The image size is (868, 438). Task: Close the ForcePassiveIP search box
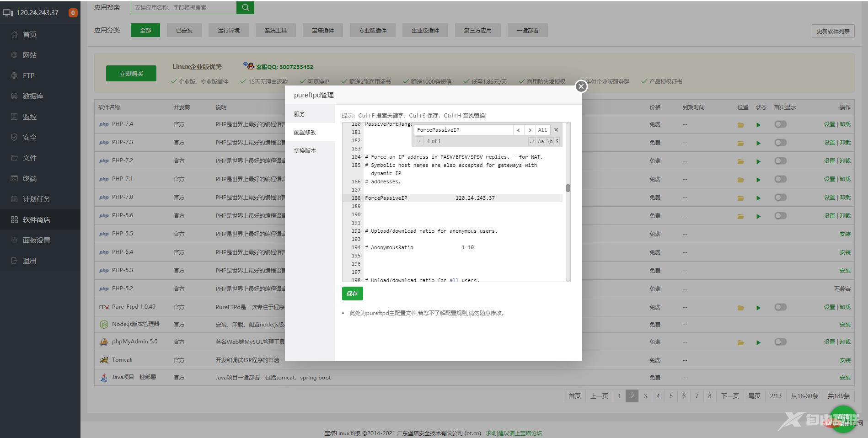coord(556,130)
